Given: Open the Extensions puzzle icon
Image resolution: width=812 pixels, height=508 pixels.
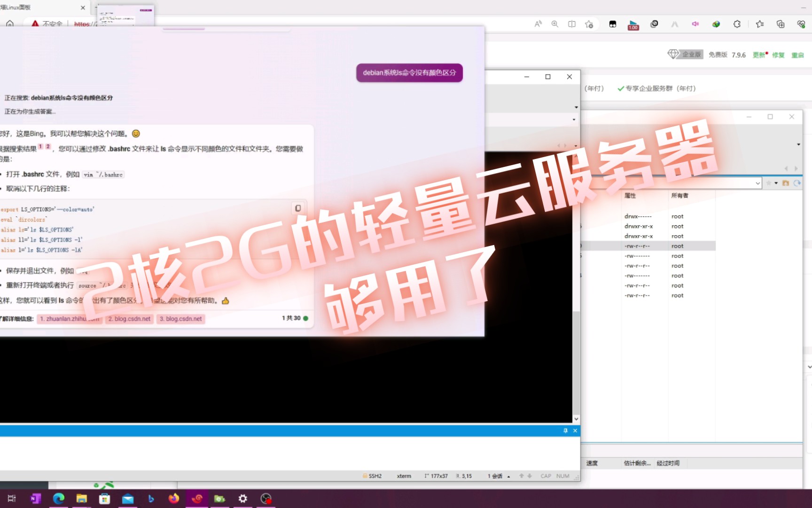Looking at the screenshot, I should 737,24.
